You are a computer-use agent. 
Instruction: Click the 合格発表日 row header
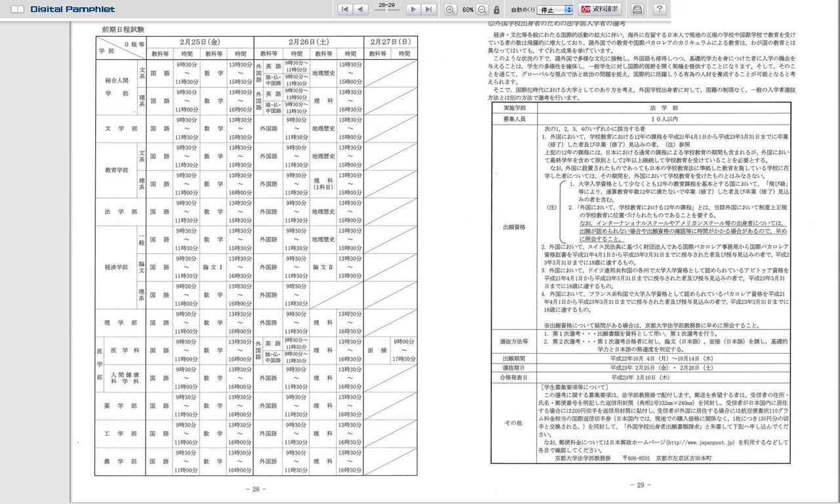516,378
